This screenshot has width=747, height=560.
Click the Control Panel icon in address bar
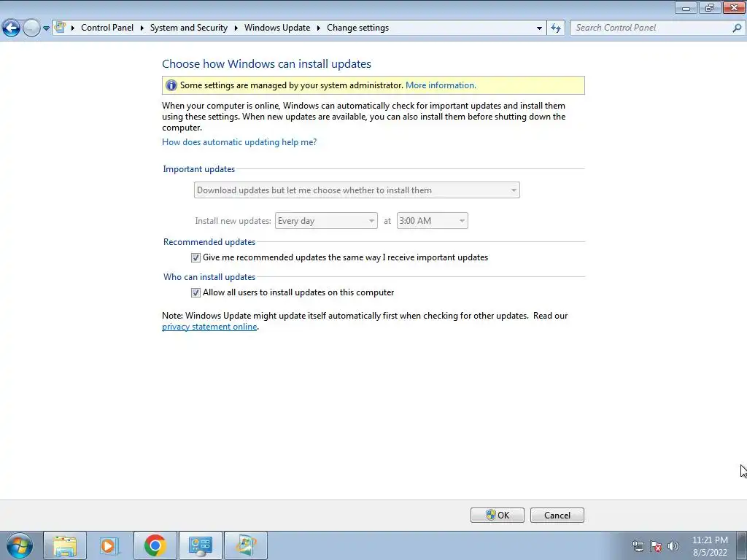(x=60, y=28)
